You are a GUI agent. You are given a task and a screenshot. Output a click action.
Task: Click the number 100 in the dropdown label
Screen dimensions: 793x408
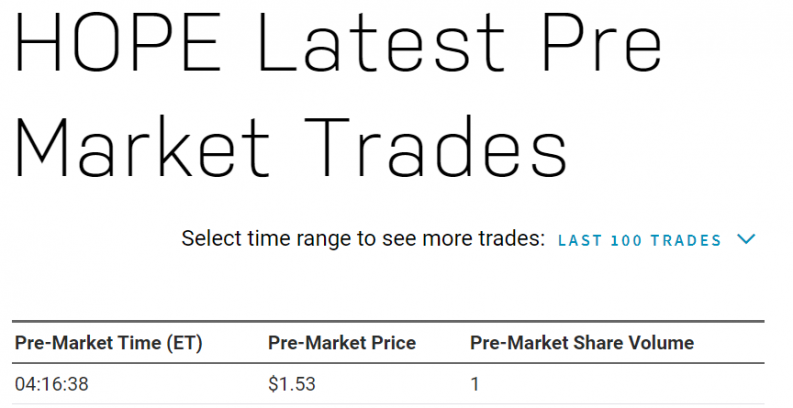point(626,241)
